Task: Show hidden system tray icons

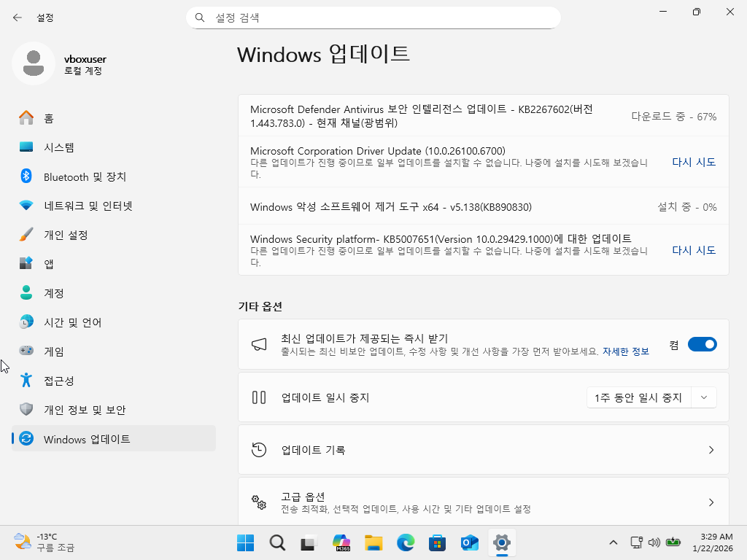Action: coord(613,542)
